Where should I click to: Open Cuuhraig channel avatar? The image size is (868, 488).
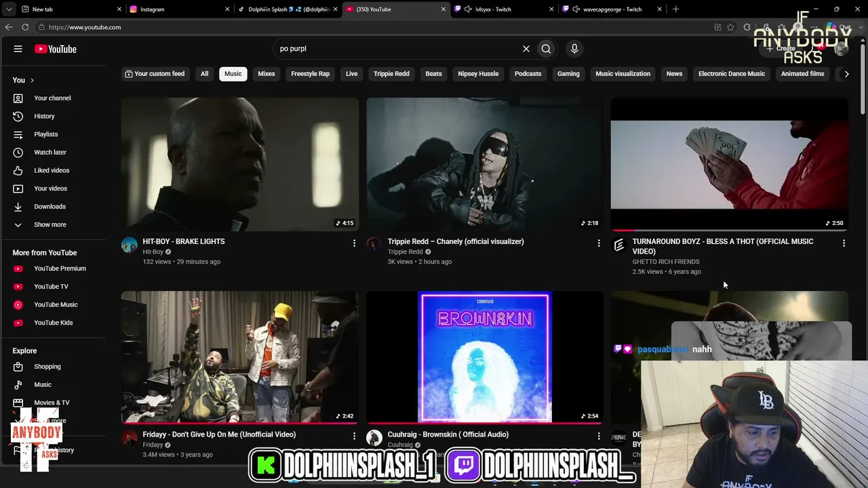click(x=374, y=438)
